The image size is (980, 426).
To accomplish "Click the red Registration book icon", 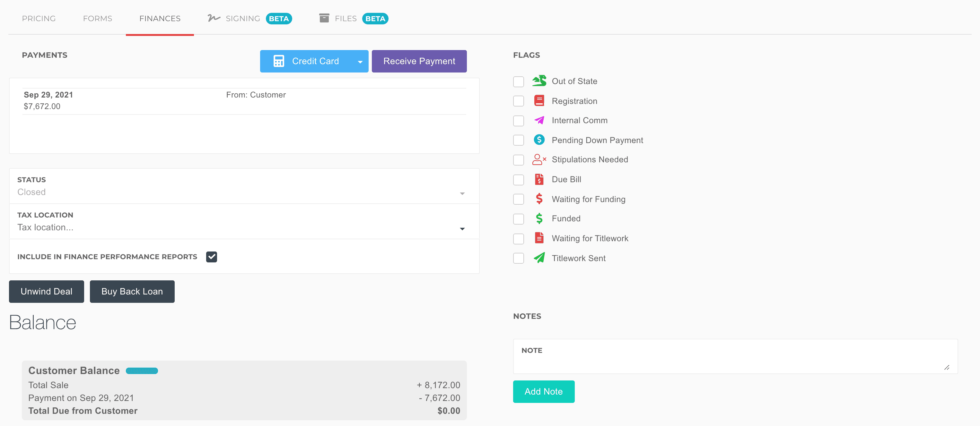I will [539, 101].
